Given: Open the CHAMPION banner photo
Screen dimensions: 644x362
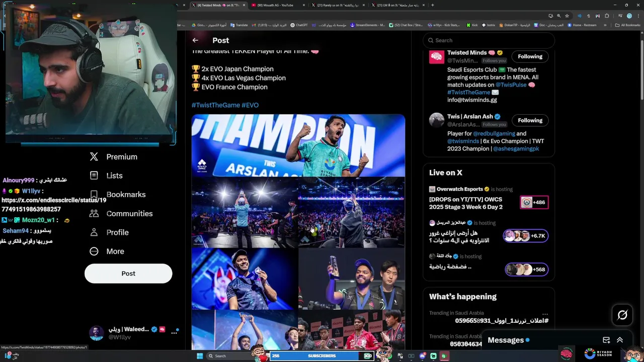Looking at the screenshot, I should [298, 146].
